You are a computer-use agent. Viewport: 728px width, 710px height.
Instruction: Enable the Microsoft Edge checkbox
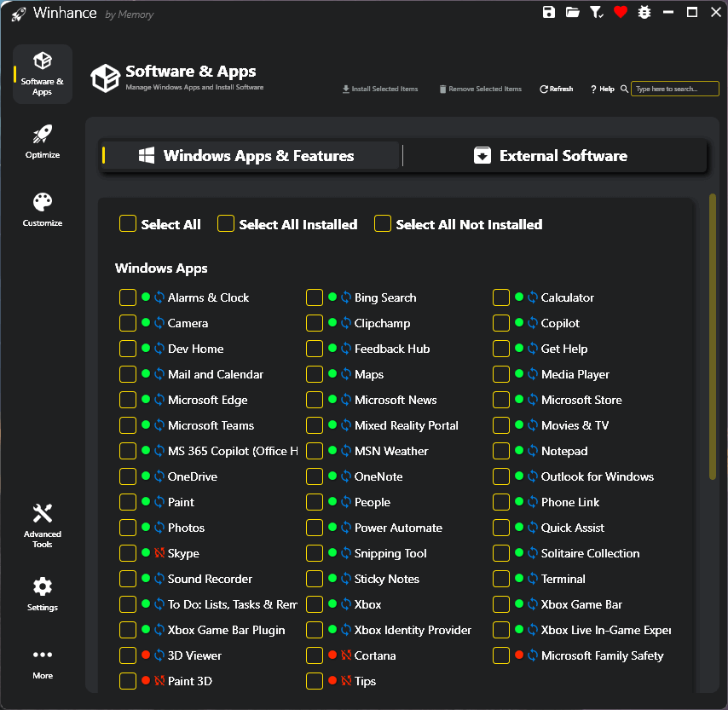[128, 400]
